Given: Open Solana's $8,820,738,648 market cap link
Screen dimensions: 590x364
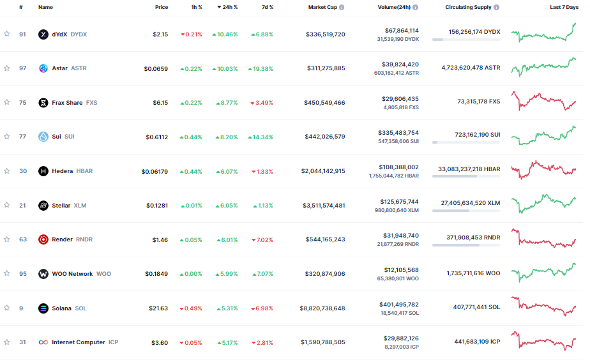Looking at the screenshot, I should coord(323,308).
